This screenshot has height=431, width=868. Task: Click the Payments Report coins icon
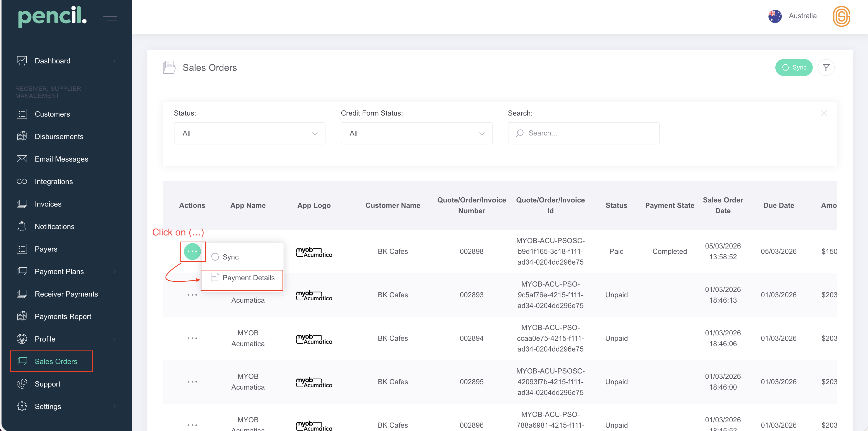tap(22, 316)
